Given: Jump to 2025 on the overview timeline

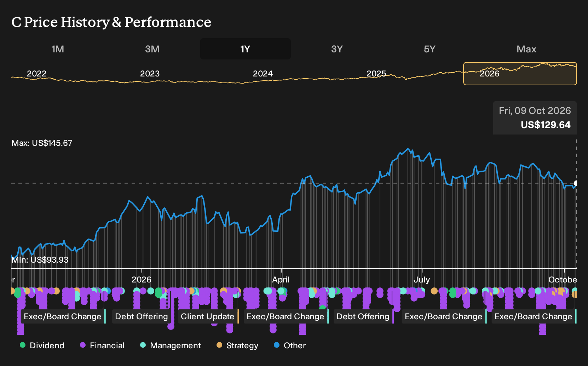Looking at the screenshot, I should coord(376,74).
